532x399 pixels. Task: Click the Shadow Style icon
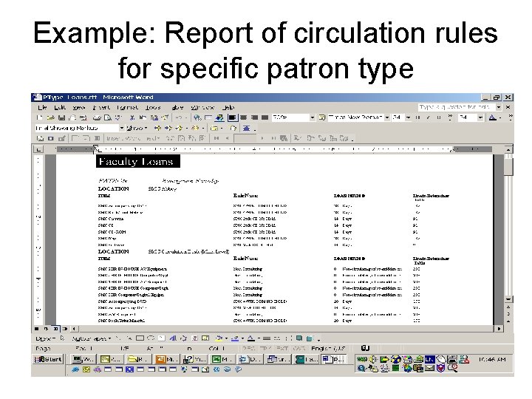299,338
